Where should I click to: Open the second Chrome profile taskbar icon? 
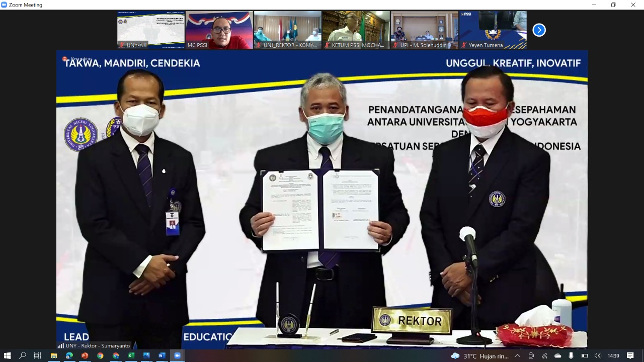(x=116, y=355)
